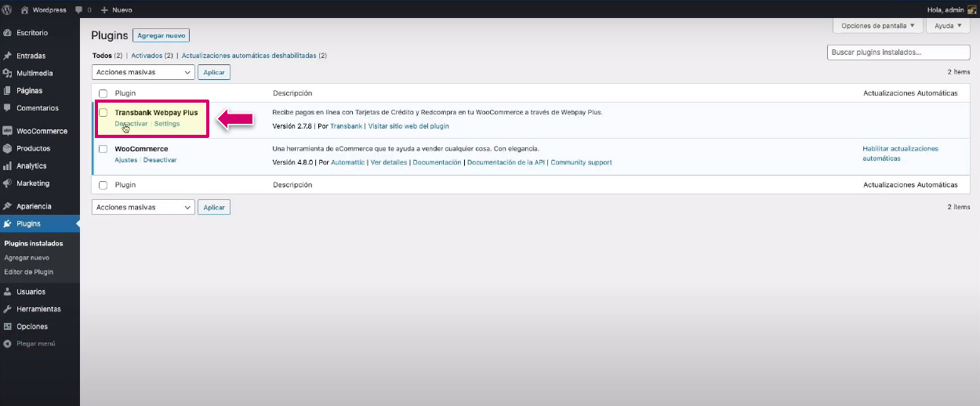Sort by the top Plugin column header
The image size is (980, 406).
[125, 93]
